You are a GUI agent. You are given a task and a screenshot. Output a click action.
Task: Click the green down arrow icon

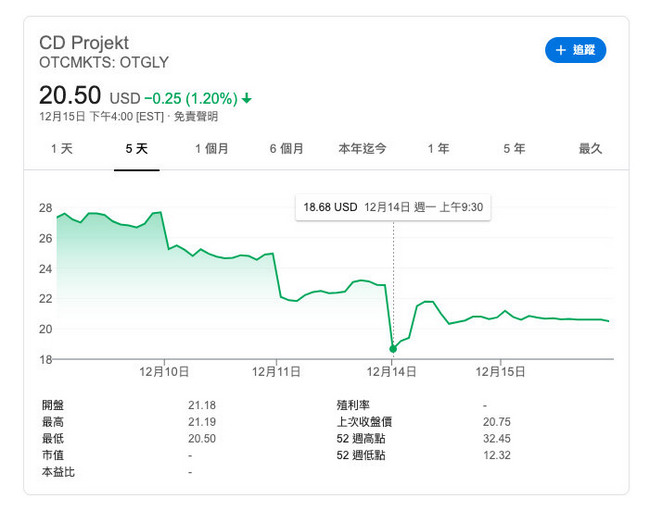(247, 98)
